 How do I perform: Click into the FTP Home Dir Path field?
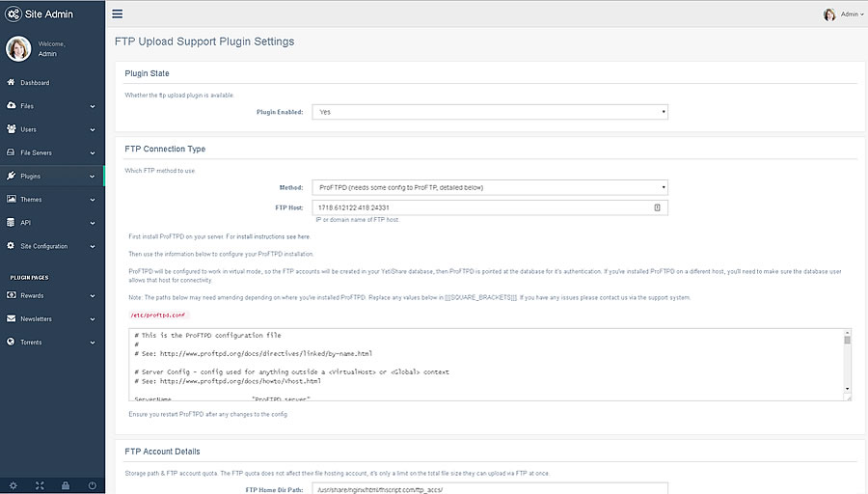point(490,489)
